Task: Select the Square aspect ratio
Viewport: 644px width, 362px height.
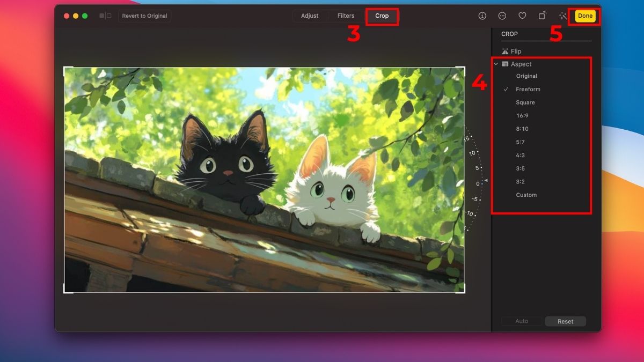Action: pos(525,102)
